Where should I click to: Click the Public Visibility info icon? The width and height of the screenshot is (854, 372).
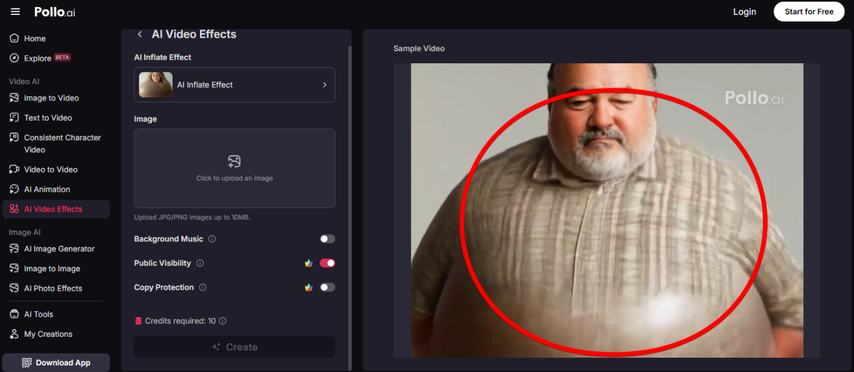tap(200, 263)
